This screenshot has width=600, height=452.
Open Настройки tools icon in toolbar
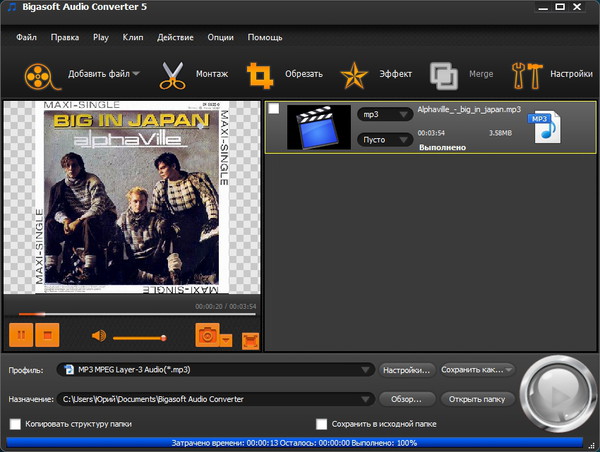point(526,74)
